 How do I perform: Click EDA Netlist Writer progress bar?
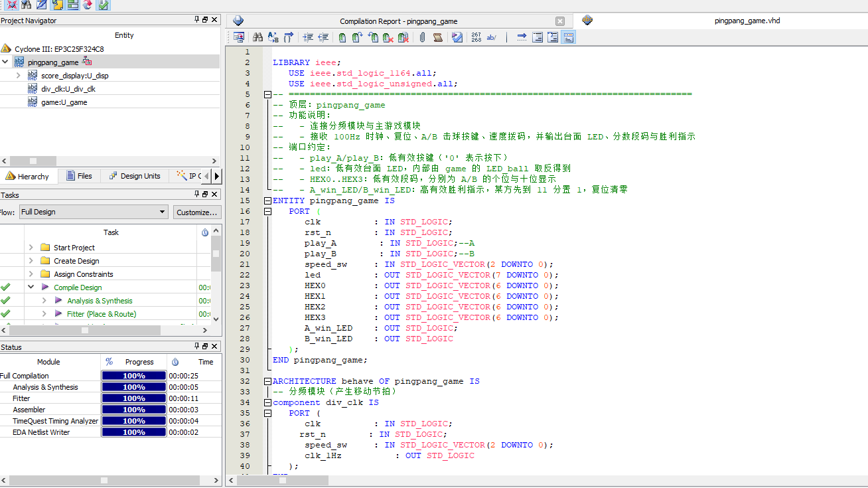(133, 432)
